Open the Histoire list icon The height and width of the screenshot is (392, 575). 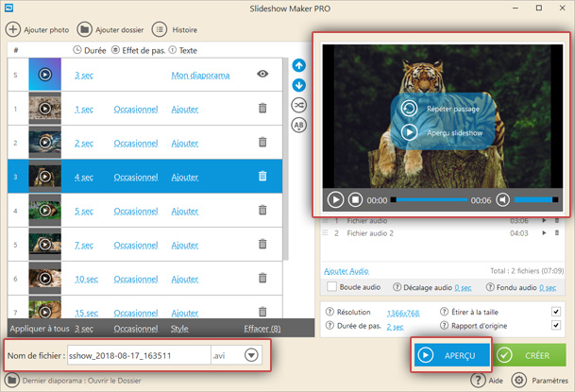[160, 29]
